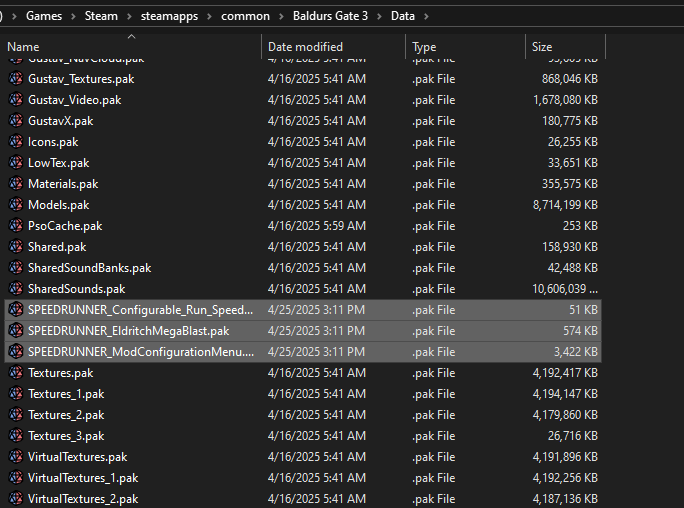Click the 26,716 KB size value
This screenshot has width=684, height=508.
573,436
